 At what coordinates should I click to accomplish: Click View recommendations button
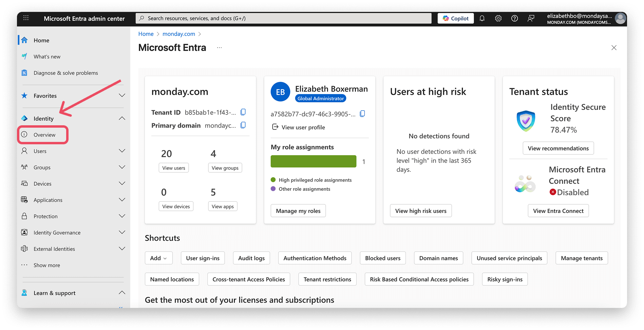(558, 148)
